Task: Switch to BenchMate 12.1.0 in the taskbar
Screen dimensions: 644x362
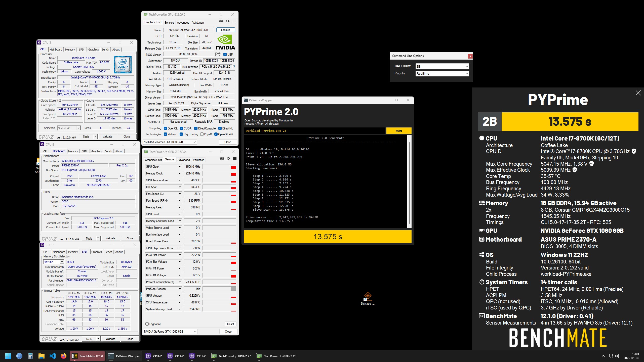Action: pos(87,356)
